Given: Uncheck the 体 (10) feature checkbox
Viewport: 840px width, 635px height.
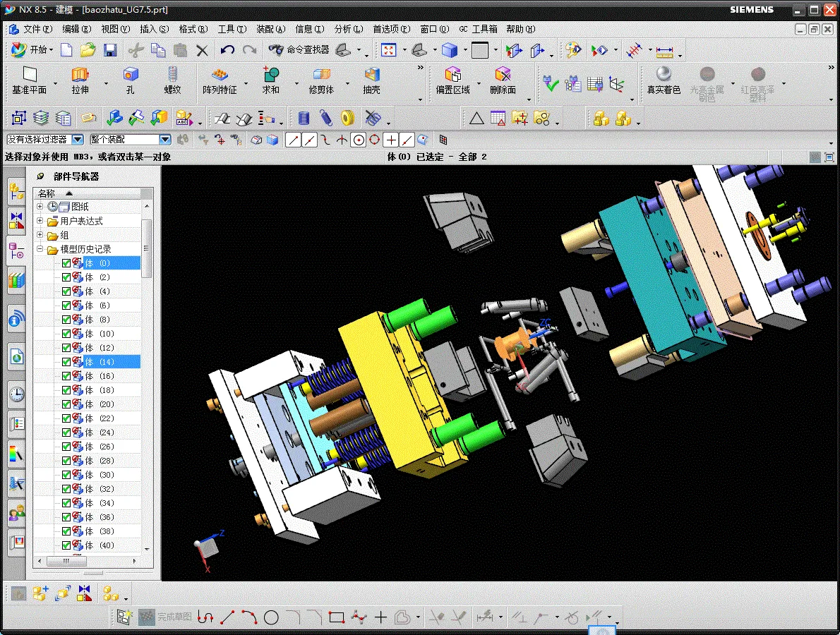Looking at the screenshot, I should [x=66, y=334].
